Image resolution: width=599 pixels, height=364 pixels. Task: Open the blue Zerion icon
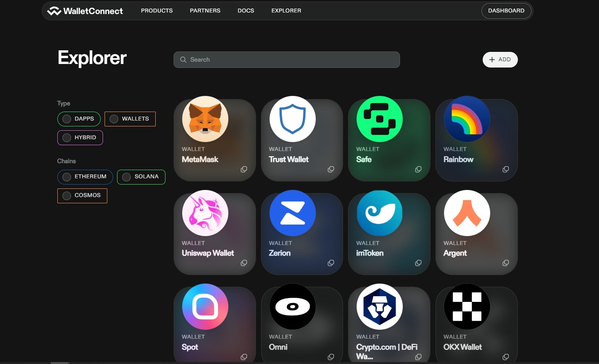(x=293, y=213)
